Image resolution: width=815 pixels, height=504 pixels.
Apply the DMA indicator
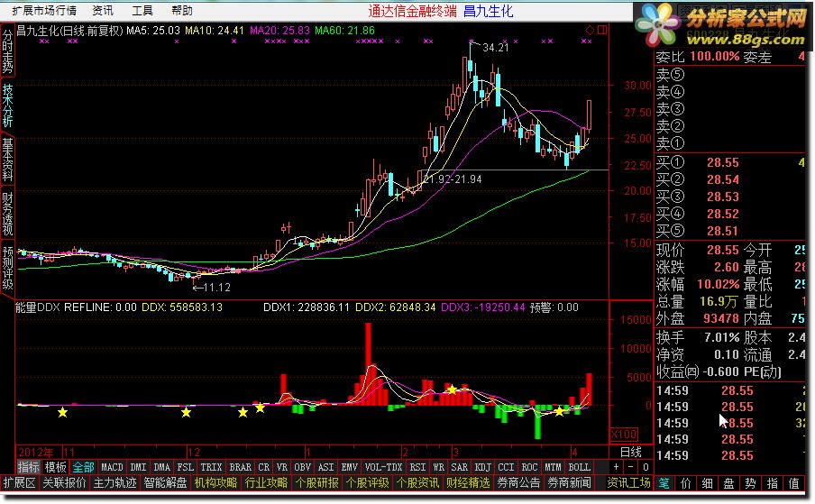161,467
